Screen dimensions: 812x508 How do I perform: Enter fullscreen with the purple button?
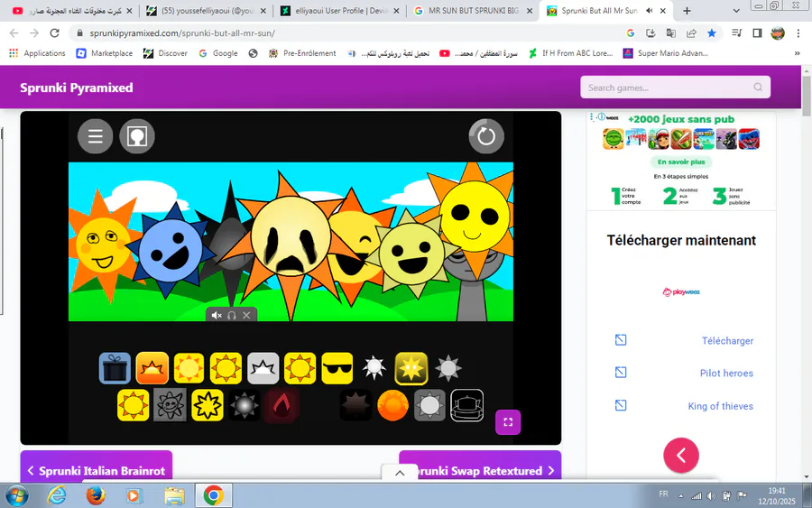click(508, 422)
